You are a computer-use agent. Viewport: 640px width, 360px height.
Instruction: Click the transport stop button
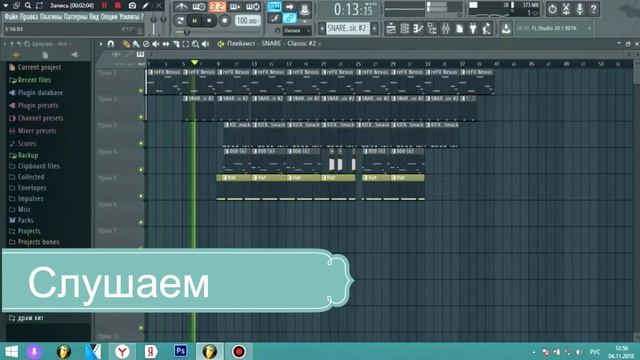tap(209, 21)
